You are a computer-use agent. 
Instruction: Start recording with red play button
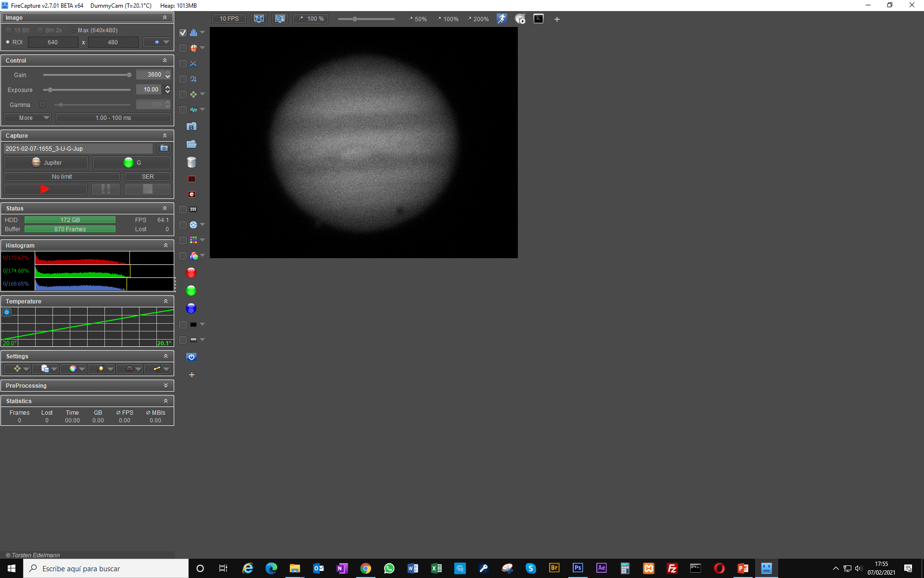pyautogui.click(x=45, y=189)
